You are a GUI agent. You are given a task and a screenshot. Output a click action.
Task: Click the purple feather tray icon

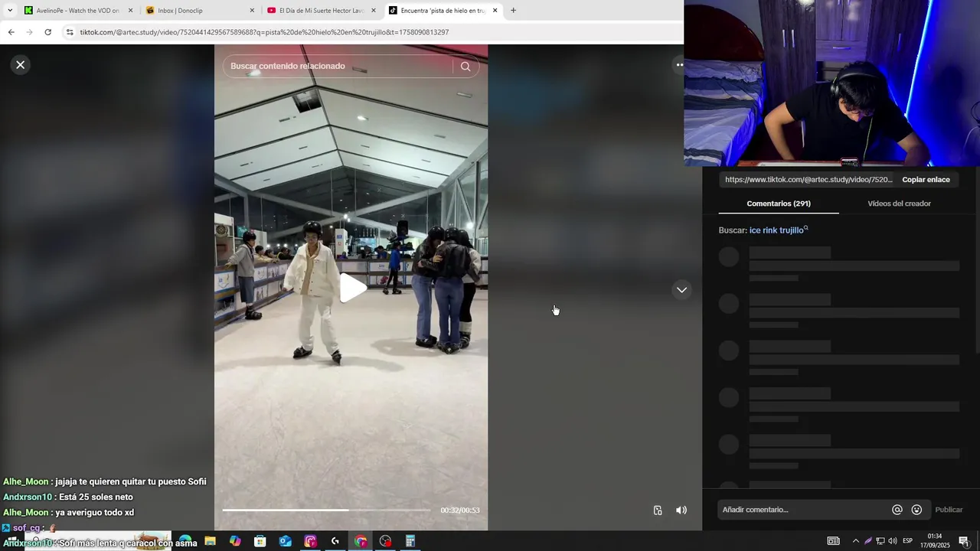coord(868,541)
